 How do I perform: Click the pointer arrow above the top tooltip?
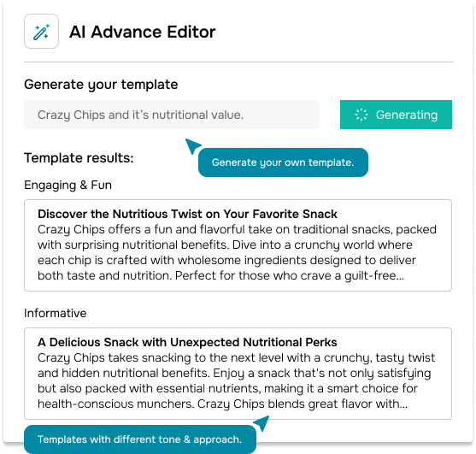click(x=193, y=146)
